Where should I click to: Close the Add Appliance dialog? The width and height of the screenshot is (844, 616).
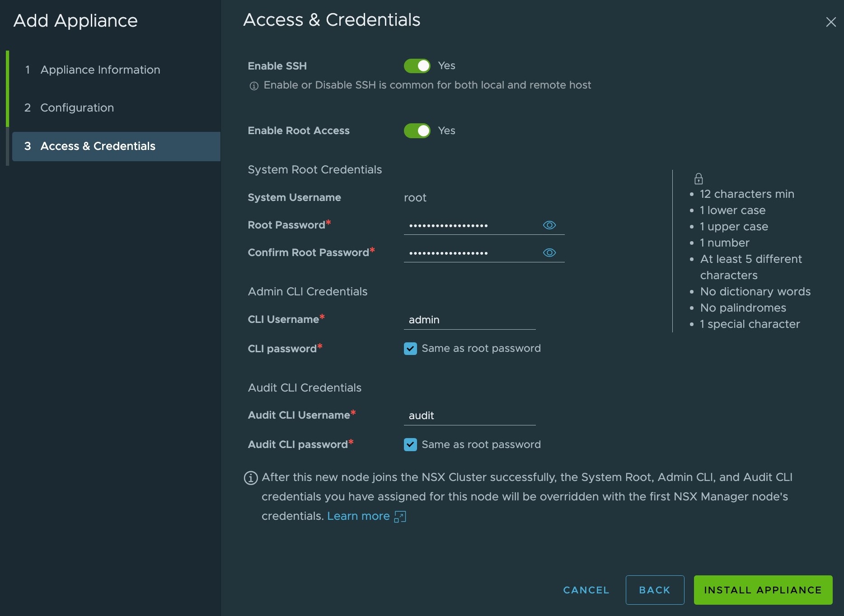pos(830,22)
